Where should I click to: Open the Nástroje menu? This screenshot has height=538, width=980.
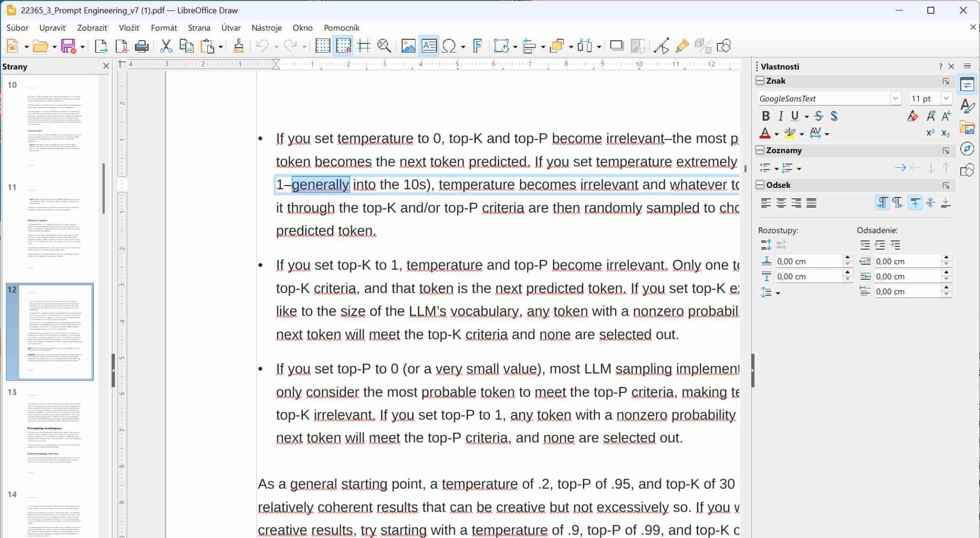267,28
